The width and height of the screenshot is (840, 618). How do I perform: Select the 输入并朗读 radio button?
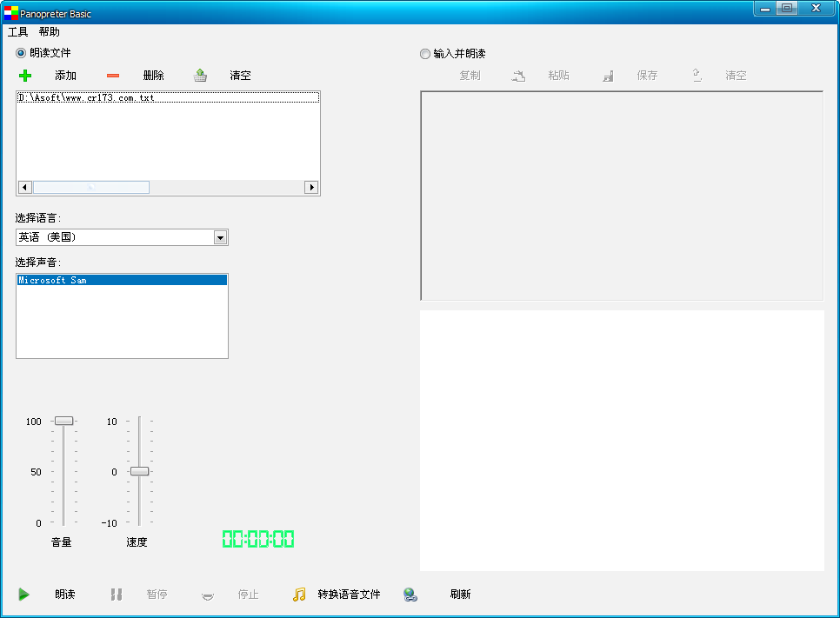point(425,54)
